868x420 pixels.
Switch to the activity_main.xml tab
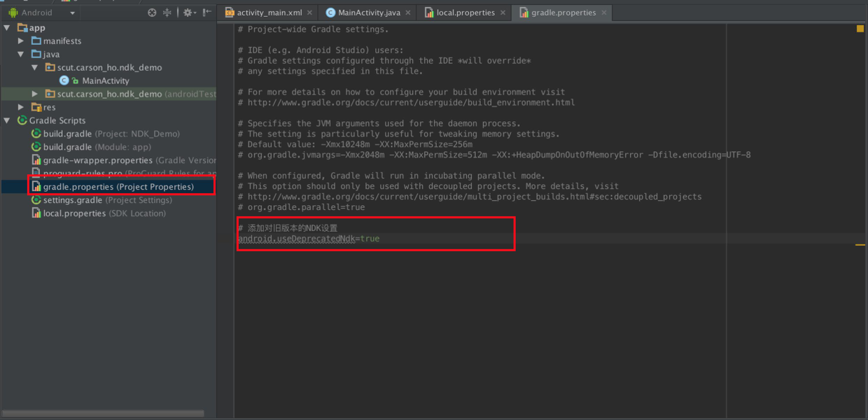pyautogui.click(x=265, y=13)
